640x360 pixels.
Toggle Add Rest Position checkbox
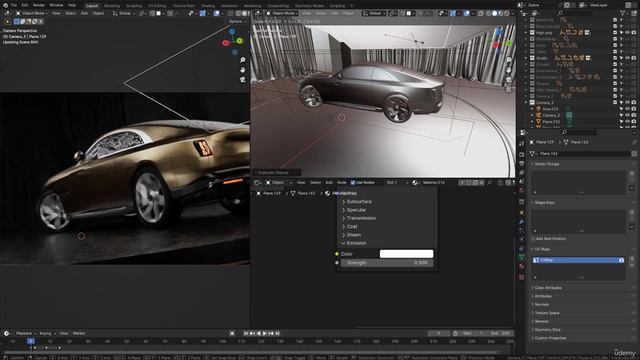[x=533, y=239]
